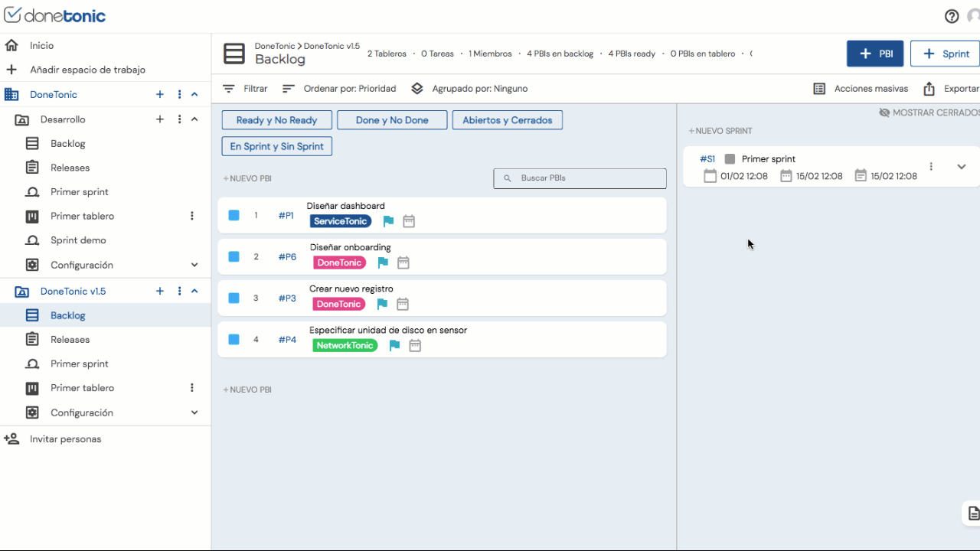
Task: Go to Inicio in the sidebar
Action: point(41,46)
